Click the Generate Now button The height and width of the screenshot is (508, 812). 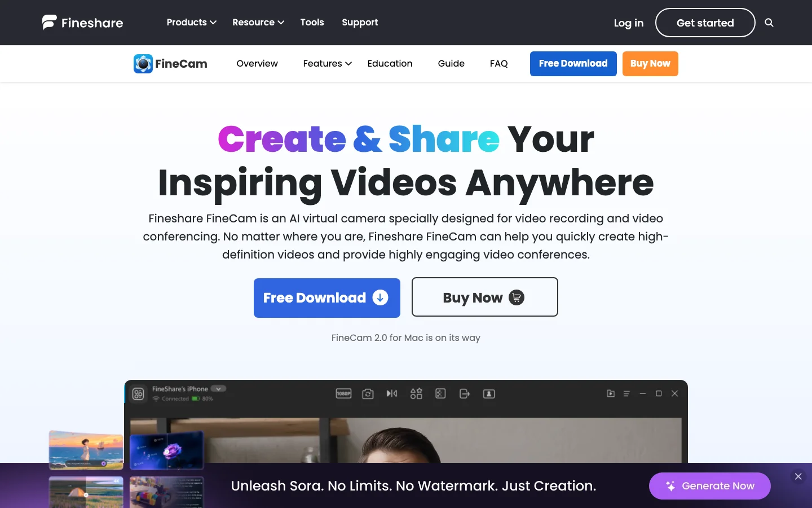point(710,486)
